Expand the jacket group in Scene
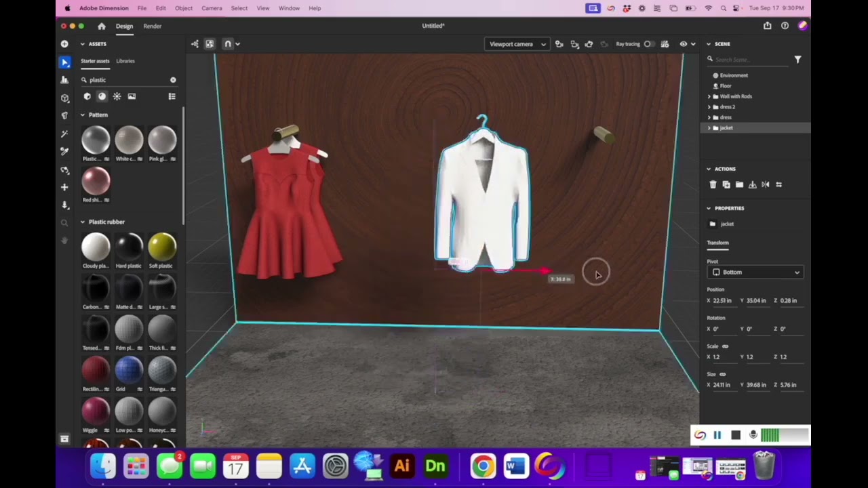 click(x=709, y=128)
